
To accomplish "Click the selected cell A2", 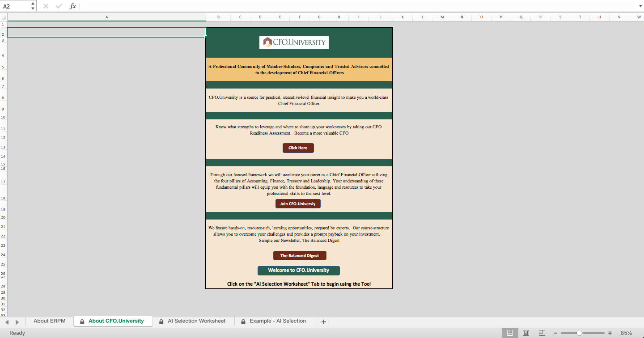I will tap(106, 32).
